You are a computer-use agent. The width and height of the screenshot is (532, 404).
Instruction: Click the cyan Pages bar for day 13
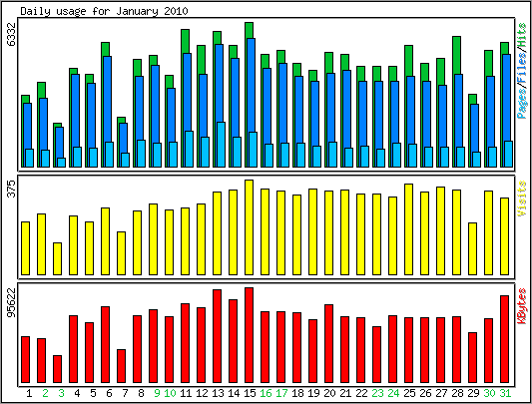(x=221, y=145)
